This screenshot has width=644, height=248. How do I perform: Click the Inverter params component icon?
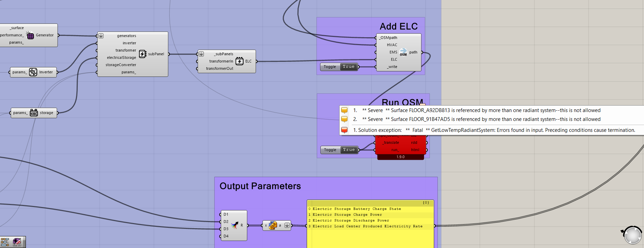point(33,72)
